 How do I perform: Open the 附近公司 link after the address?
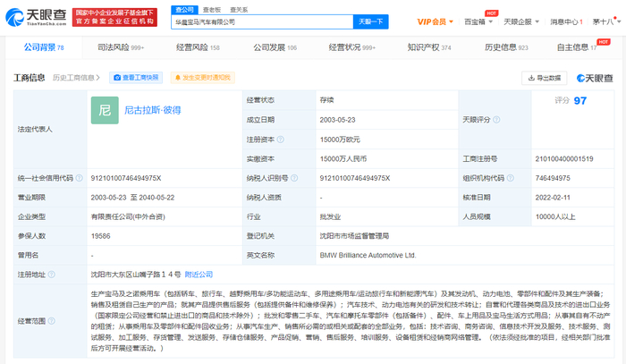(x=199, y=274)
